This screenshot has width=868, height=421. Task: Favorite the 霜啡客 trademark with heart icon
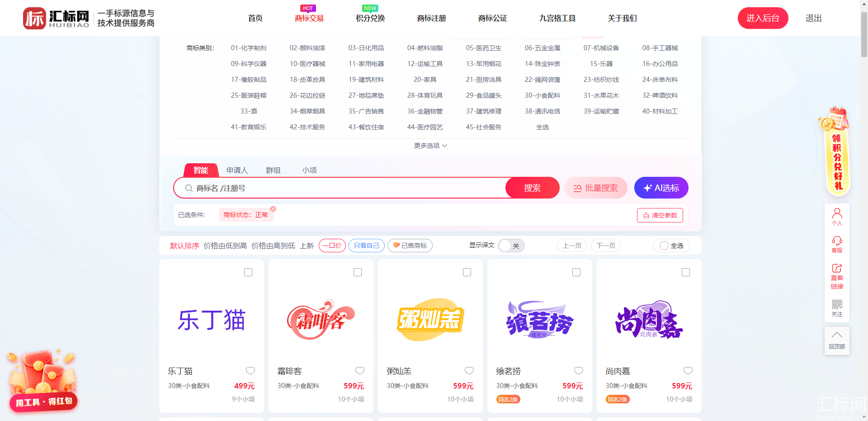click(360, 371)
